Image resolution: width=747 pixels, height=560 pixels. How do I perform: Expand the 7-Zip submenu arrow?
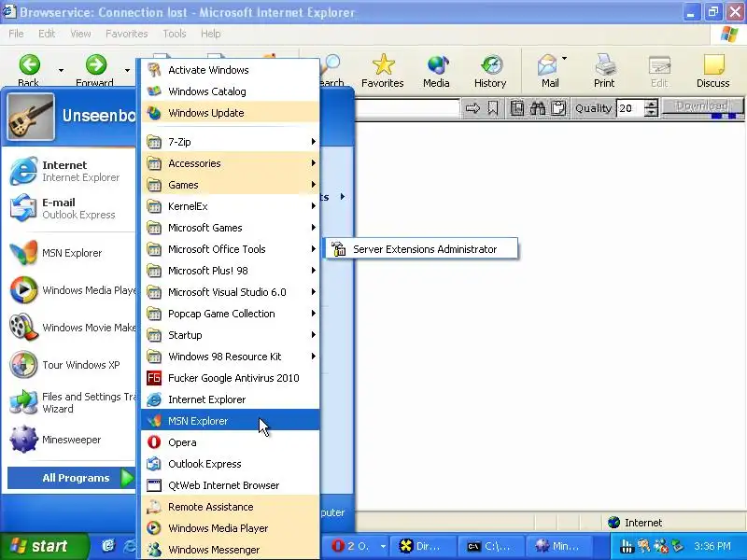click(313, 142)
